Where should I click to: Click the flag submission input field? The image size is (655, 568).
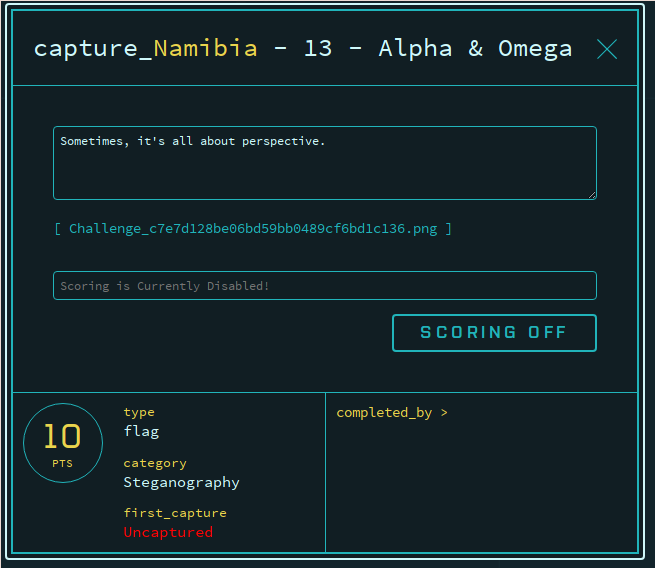(x=325, y=286)
